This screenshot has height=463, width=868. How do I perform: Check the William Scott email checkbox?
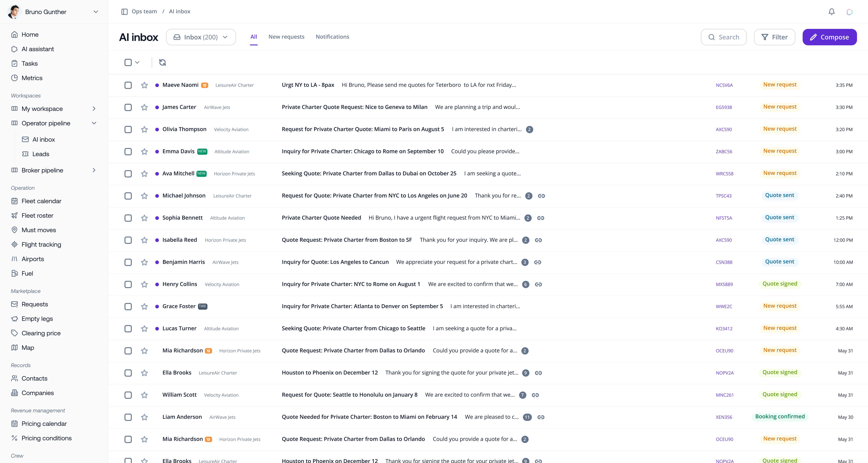tap(128, 395)
